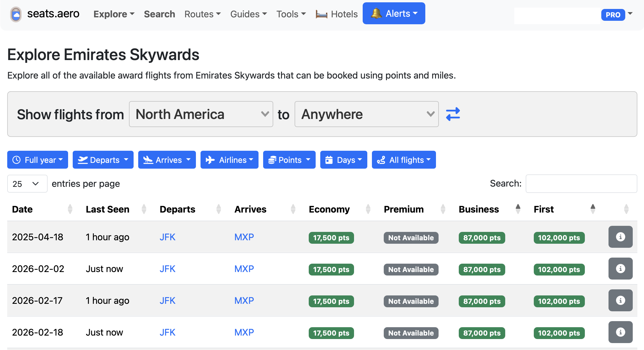Click 87,000 pts Business badge for 2025-04-18
The height and width of the screenshot is (350, 644).
(x=482, y=238)
